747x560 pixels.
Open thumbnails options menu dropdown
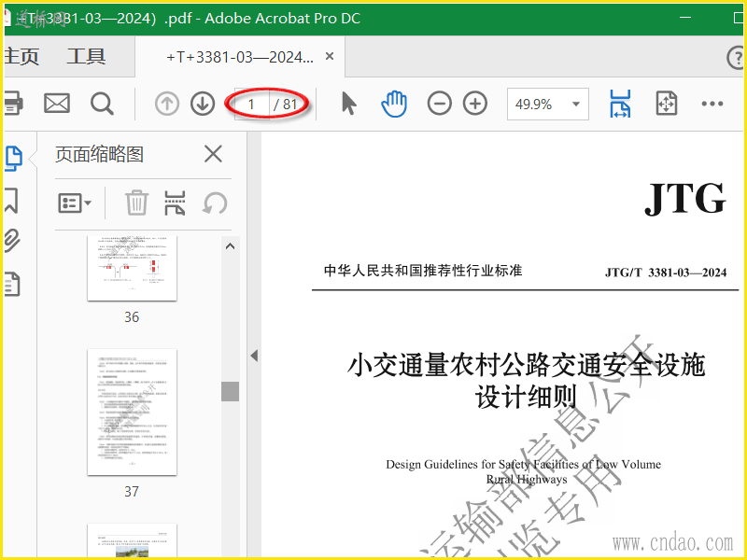pyautogui.click(x=75, y=203)
